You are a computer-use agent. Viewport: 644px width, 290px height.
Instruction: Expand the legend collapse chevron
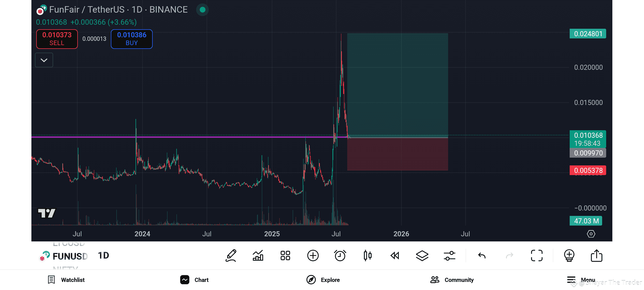(44, 60)
